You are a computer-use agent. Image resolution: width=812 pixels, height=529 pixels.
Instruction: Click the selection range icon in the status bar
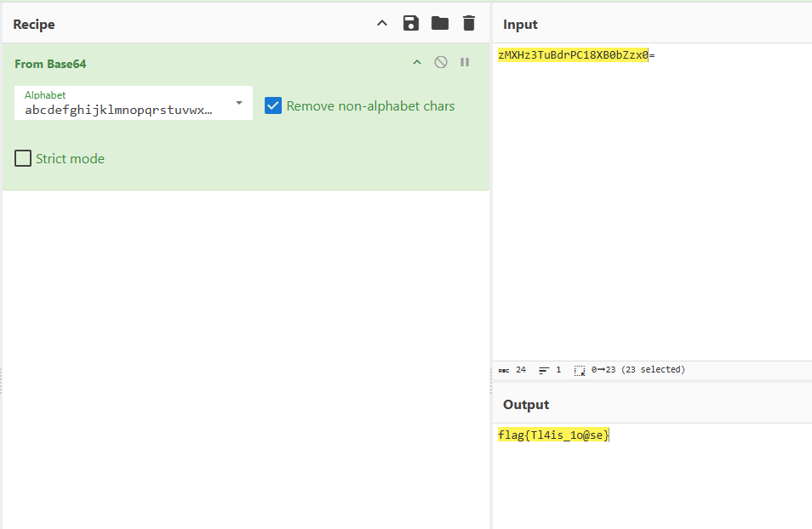[x=580, y=370]
